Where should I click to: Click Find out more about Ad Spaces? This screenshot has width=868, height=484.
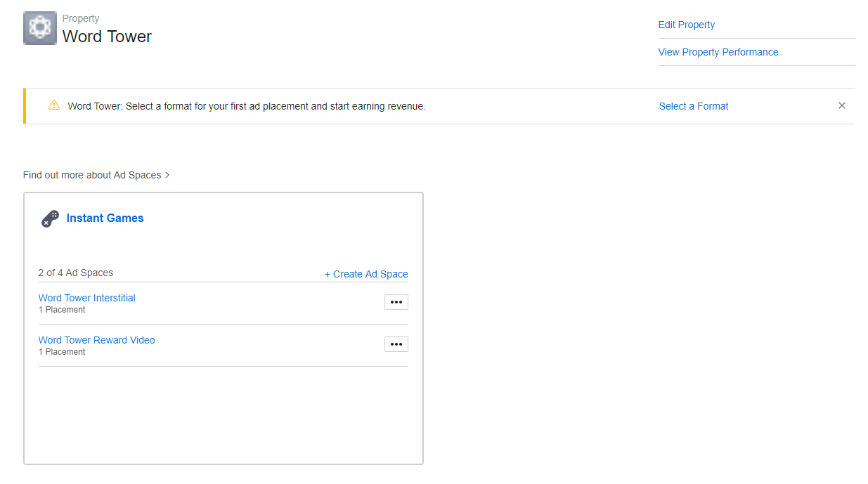coord(96,175)
